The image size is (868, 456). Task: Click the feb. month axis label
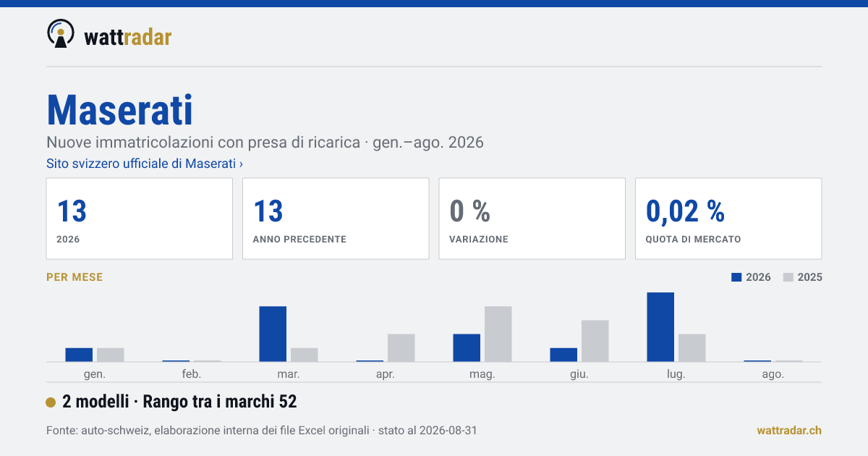point(192,374)
